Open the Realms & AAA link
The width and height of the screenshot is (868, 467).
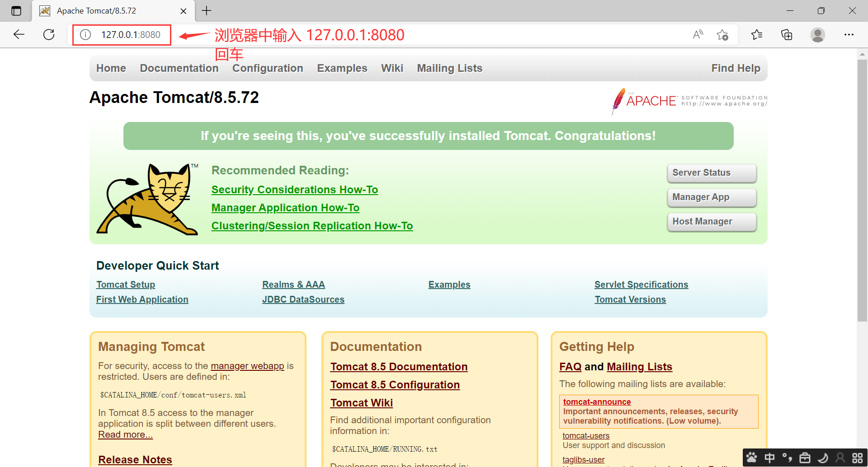click(294, 285)
